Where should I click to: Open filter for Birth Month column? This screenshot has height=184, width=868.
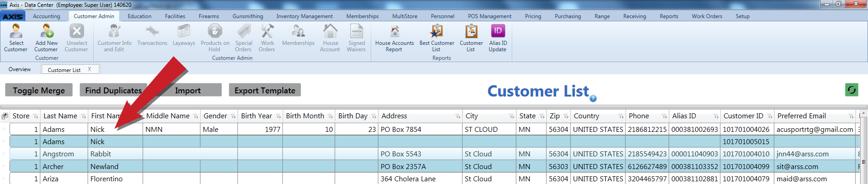coord(330,116)
